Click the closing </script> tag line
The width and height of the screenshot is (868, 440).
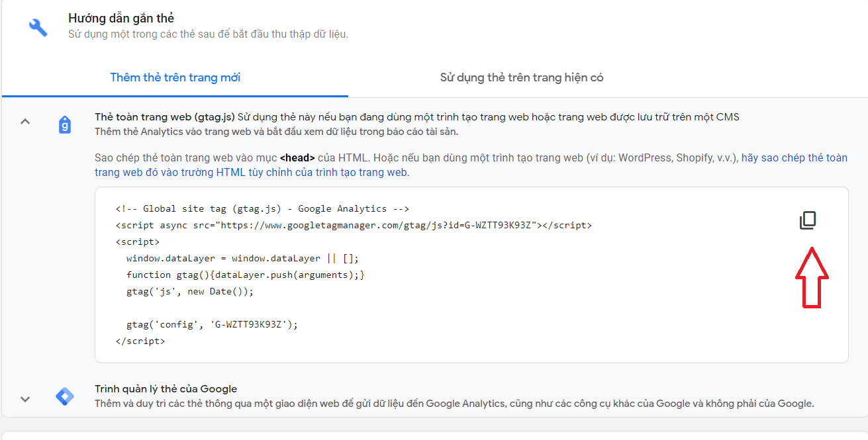tap(140, 341)
